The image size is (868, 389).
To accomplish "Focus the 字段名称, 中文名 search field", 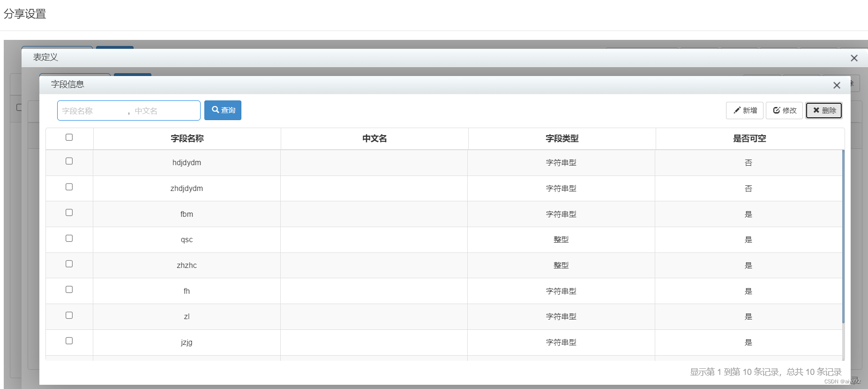I will coord(129,111).
